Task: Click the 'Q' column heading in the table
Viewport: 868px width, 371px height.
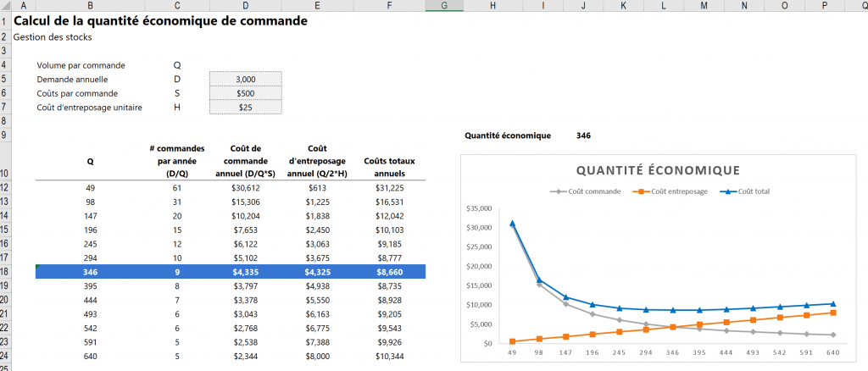Action: pyautogui.click(x=90, y=162)
